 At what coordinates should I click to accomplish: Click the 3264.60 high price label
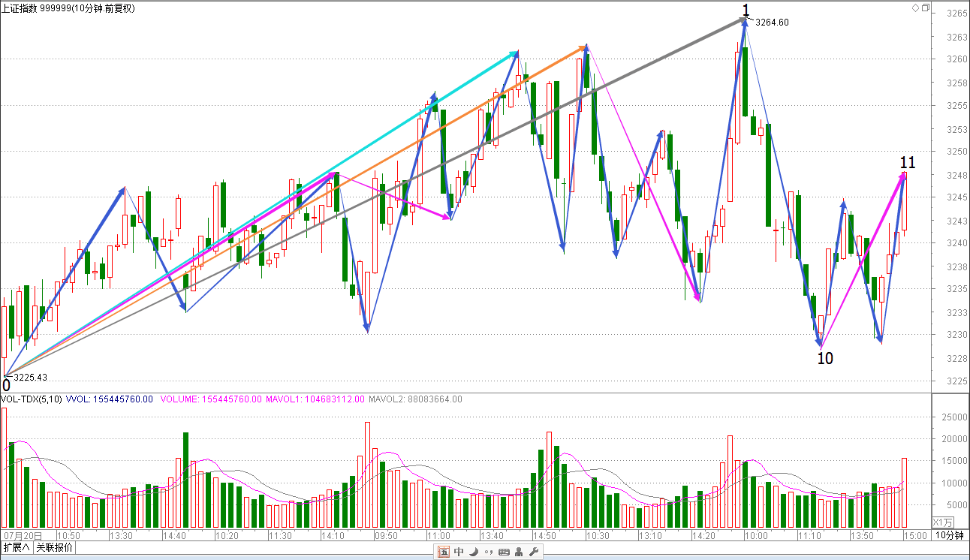tap(772, 23)
